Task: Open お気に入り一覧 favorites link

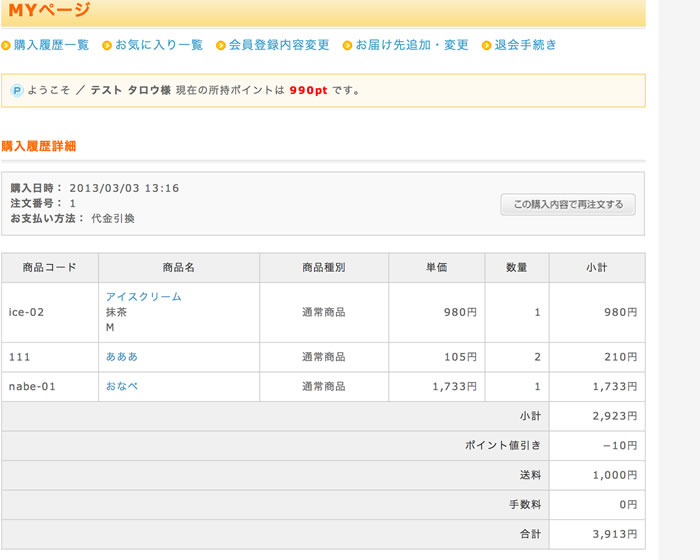Action: click(x=159, y=45)
